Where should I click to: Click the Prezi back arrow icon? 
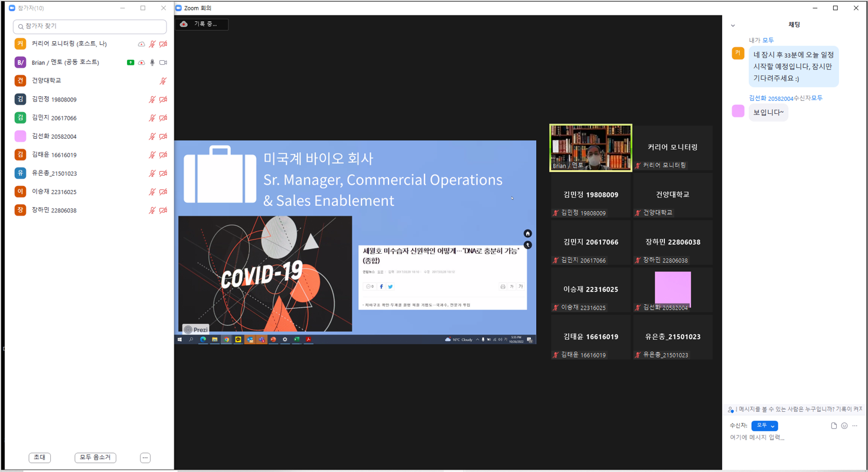tap(528, 245)
